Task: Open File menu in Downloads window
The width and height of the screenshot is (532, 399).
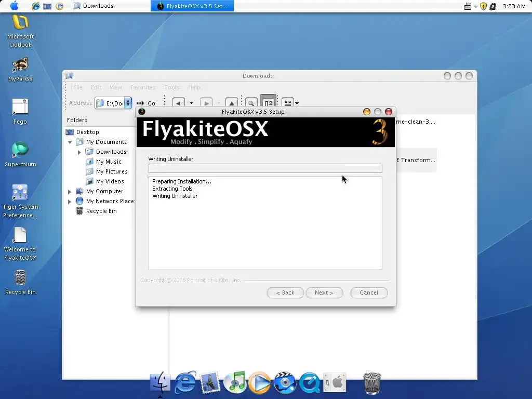Action: (x=78, y=87)
